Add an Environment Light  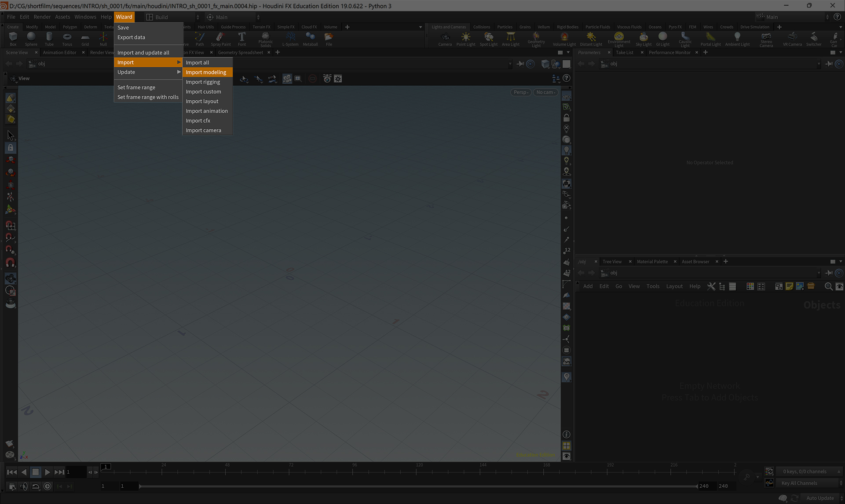[x=619, y=40]
